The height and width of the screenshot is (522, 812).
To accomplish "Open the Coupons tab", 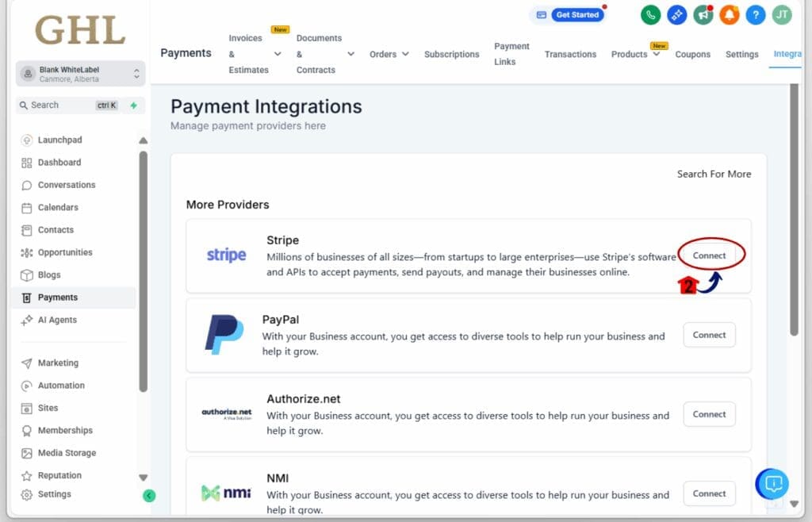I will 692,54.
